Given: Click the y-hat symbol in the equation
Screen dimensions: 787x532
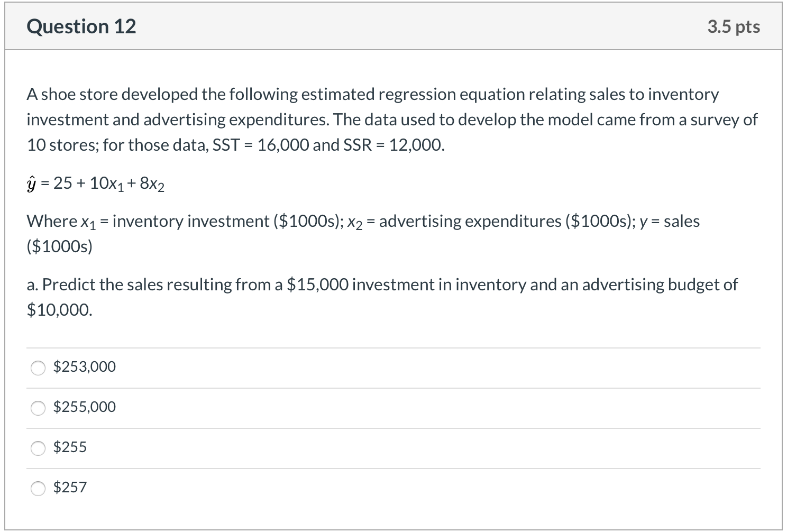Looking at the screenshot, I should [31, 184].
